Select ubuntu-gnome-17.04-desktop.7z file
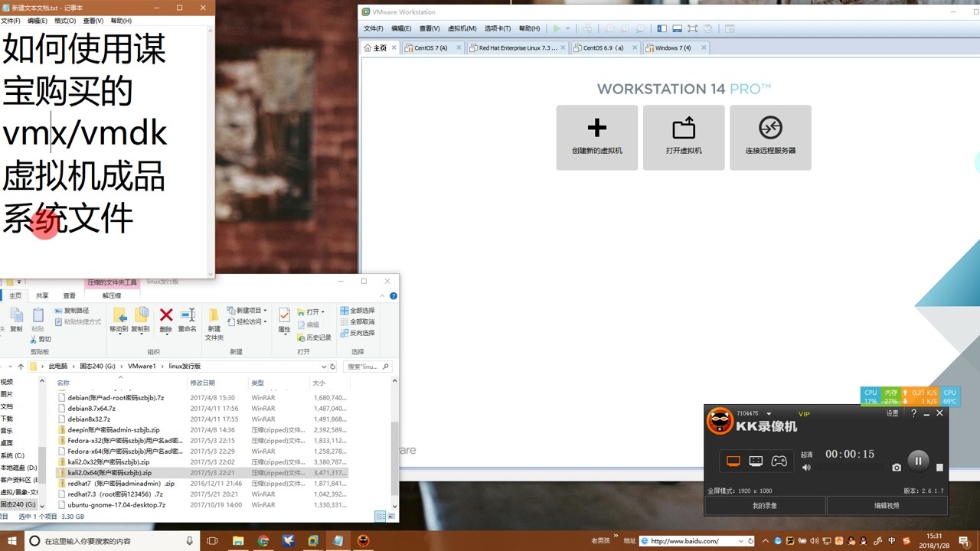The image size is (980, 551). (x=116, y=505)
